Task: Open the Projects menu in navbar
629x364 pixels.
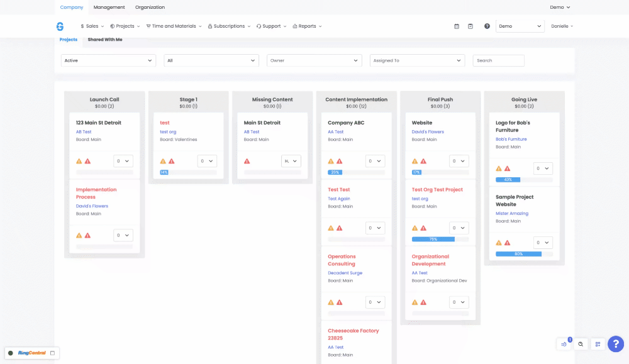Action: pyautogui.click(x=125, y=26)
